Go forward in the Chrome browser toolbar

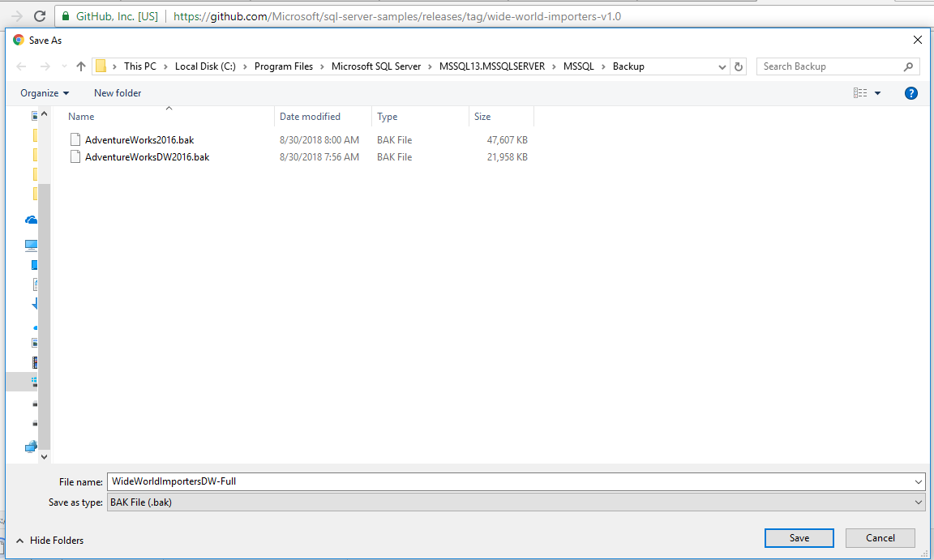point(17,16)
